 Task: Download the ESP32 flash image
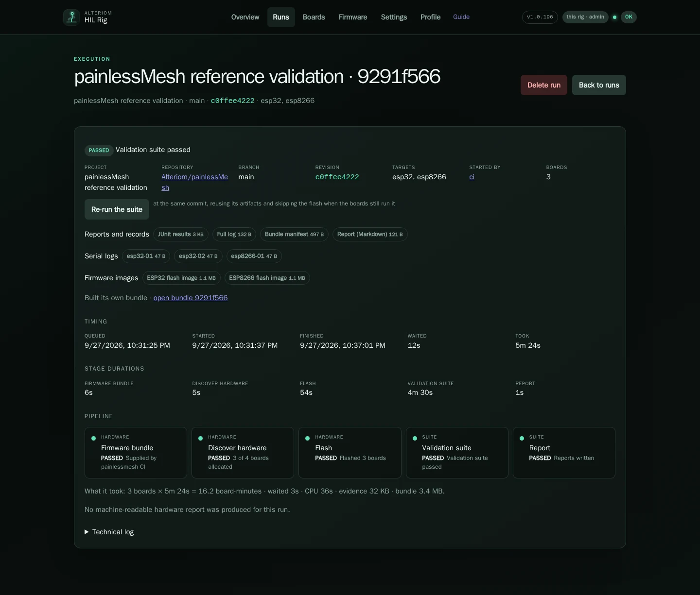(x=181, y=278)
